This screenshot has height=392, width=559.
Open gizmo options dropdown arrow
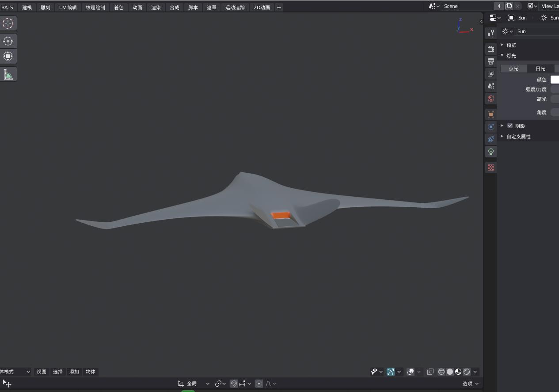[x=399, y=372]
